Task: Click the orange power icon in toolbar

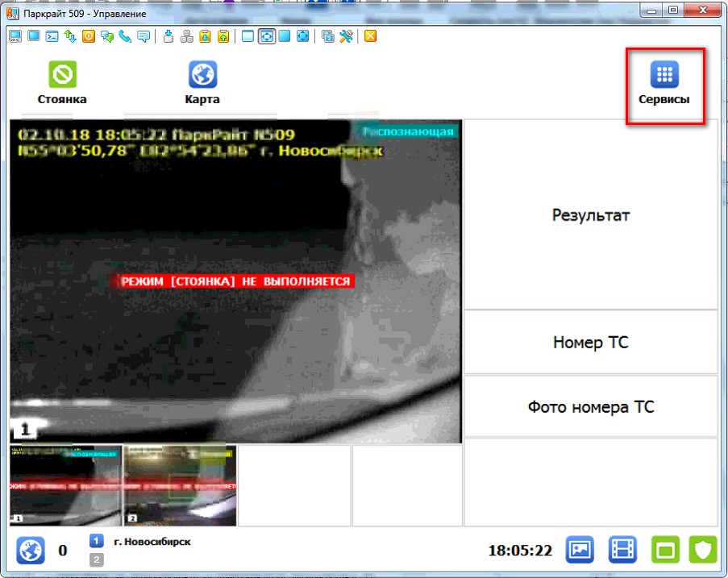Action: click(88, 36)
